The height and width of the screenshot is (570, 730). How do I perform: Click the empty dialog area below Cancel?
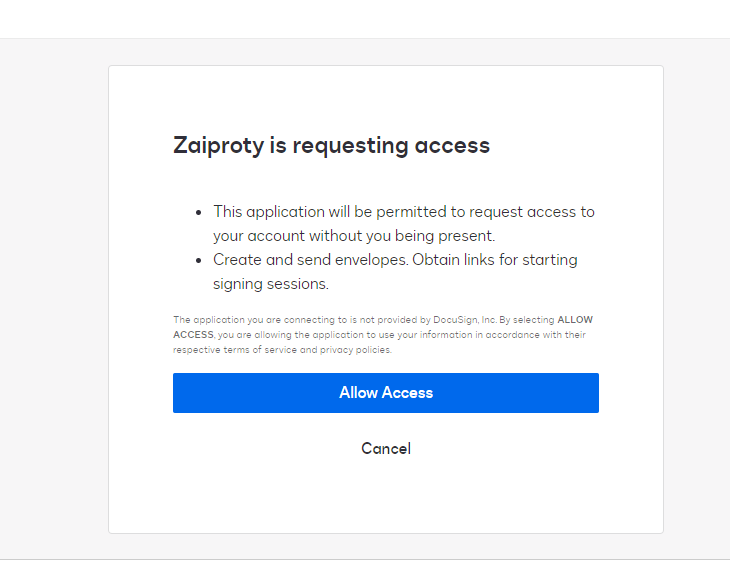385,498
